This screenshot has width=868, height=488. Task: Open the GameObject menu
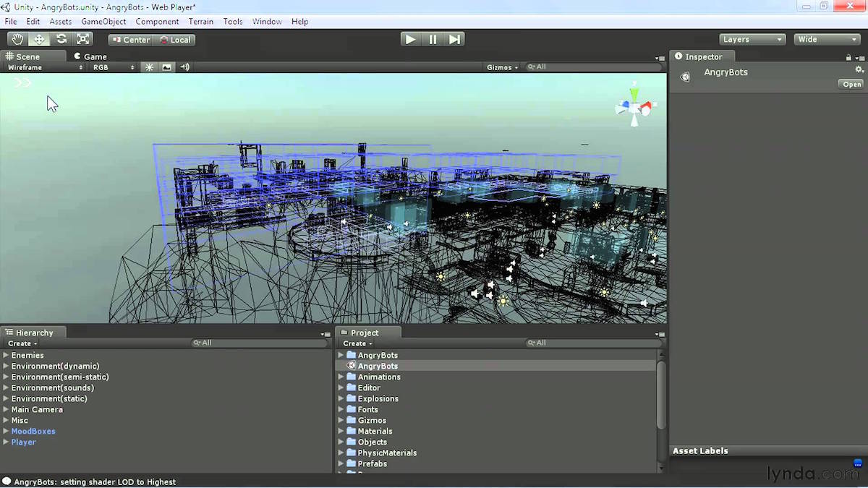[103, 22]
